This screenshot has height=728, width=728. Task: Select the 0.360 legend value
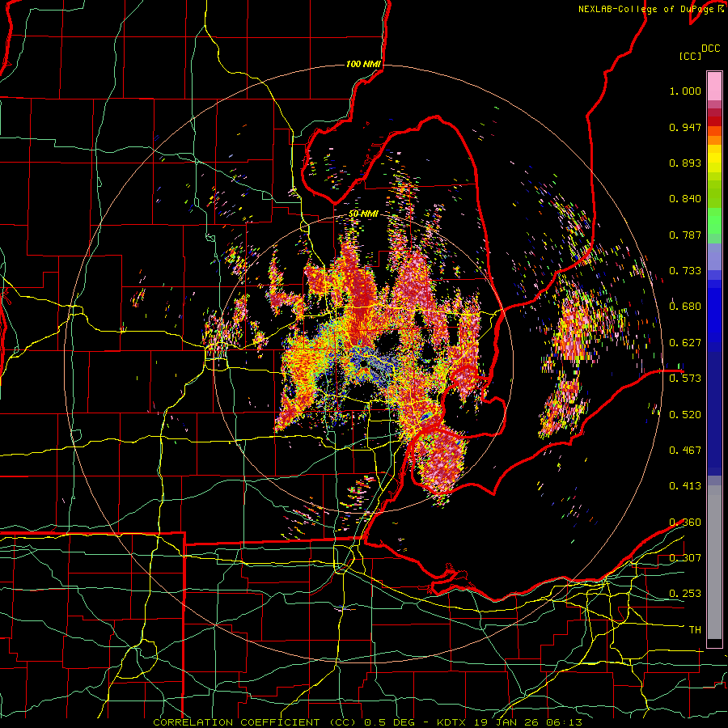[685, 523]
